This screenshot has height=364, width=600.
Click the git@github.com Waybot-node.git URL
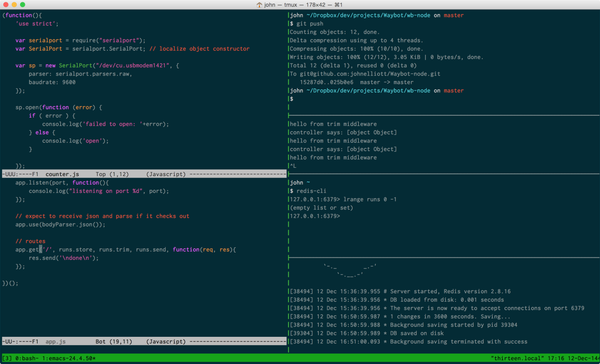tap(370, 74)
